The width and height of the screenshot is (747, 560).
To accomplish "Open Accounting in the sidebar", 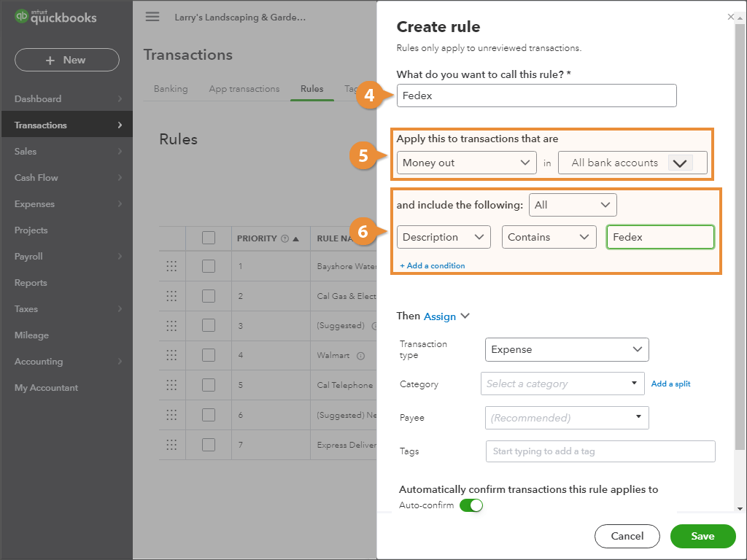I will [67, 362].
